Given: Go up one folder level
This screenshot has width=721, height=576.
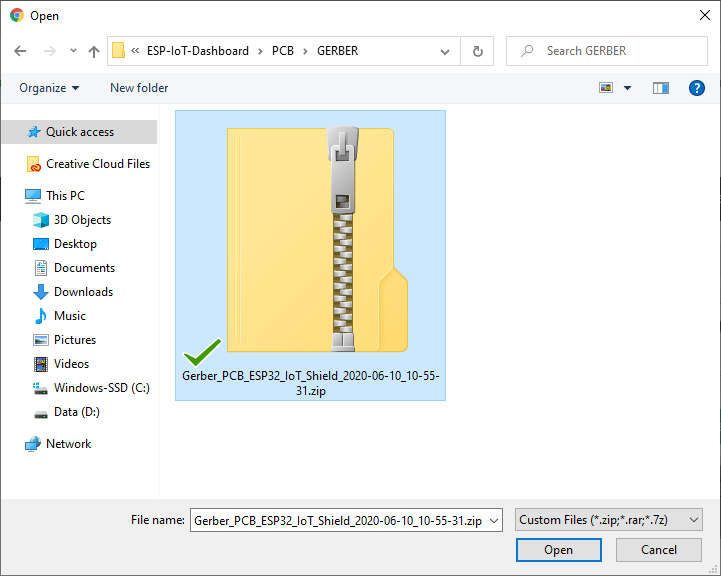Looking at the screenshot, I should point(94,51).
